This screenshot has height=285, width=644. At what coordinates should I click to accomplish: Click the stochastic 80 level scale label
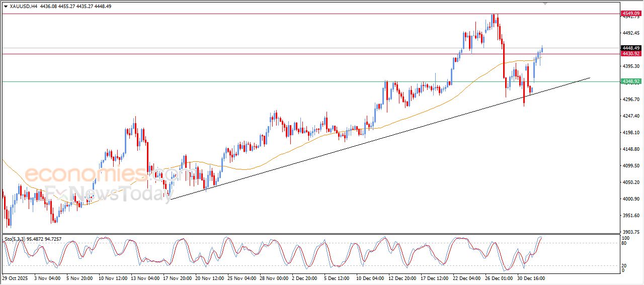(x=624, y=243)
